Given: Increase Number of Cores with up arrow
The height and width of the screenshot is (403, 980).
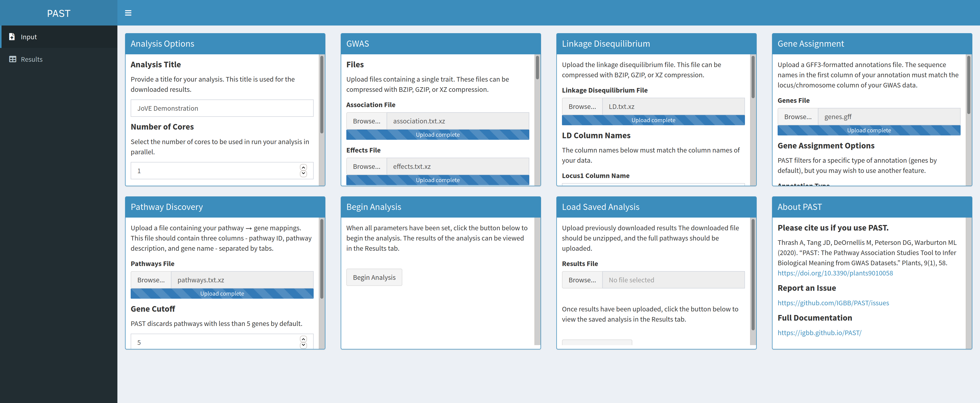Looking at the screenshot, I should [303, 168].
